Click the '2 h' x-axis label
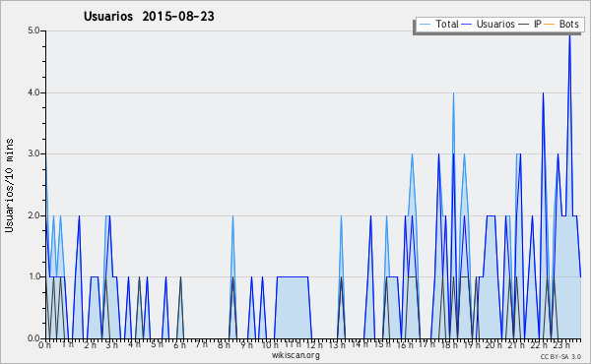Viewport: 591px width, 364px height. pyautogui.click(x=90, y=345)
